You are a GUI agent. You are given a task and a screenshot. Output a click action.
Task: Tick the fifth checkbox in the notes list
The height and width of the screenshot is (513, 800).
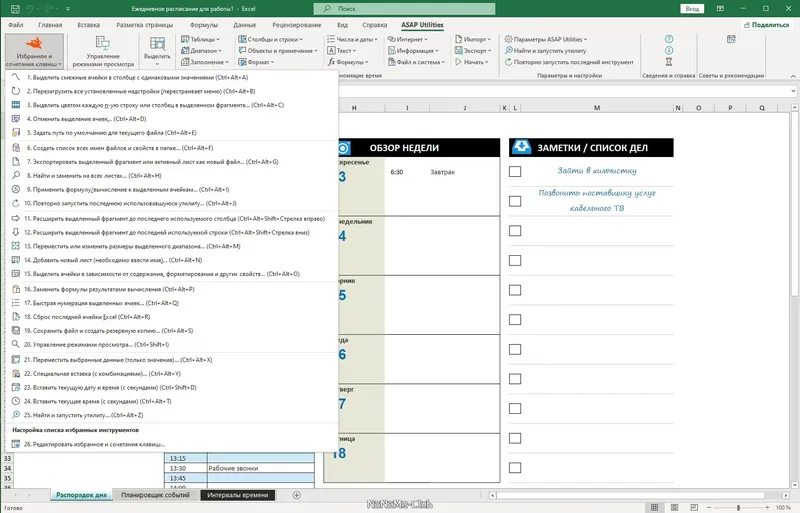[515, 290]
